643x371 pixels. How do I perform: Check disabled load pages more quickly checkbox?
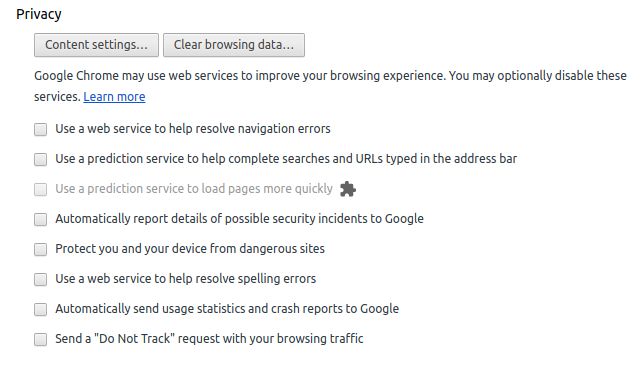pos(41,189)
